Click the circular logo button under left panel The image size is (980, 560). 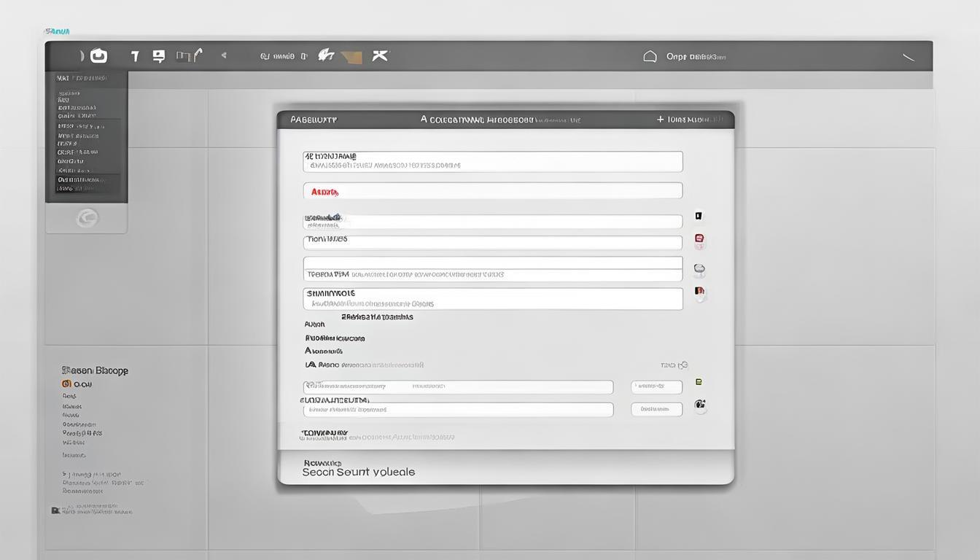click(87, 217)
